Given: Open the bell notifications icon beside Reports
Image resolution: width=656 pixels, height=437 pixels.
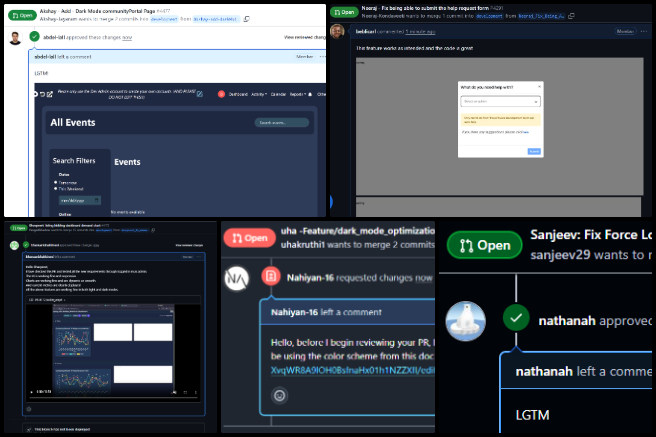Looking at the screenshot, I should (x=310, y=94).
